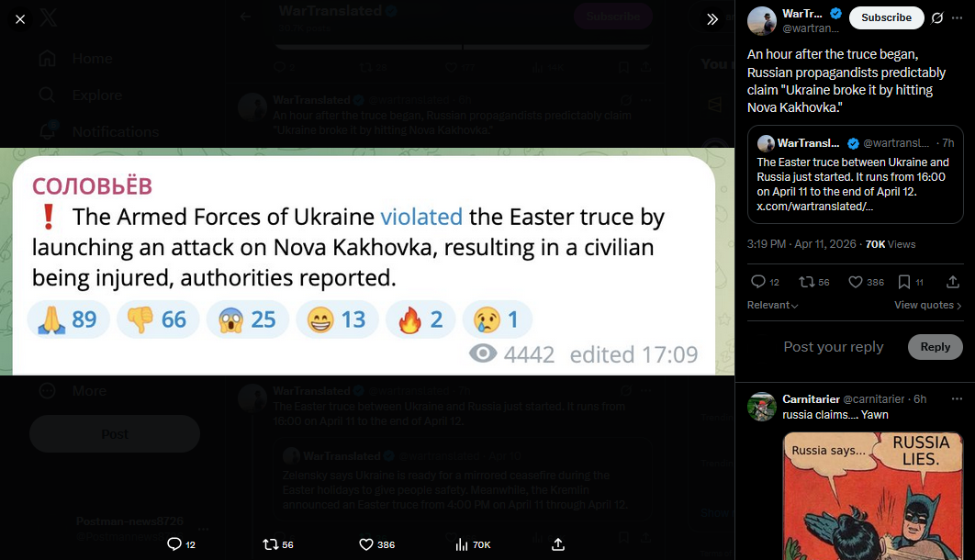The width and height of the screenshot is (975, 560).
Task: Share post via sidebar share icon
Action: [x=953, y=282]
